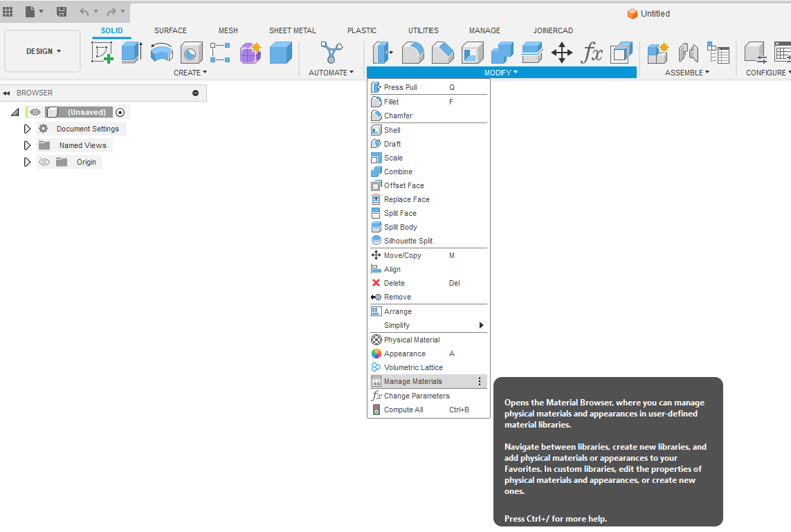791x532 pixels.
Task: Click the Browser panel options dot button
Action: tap(196, 93)
